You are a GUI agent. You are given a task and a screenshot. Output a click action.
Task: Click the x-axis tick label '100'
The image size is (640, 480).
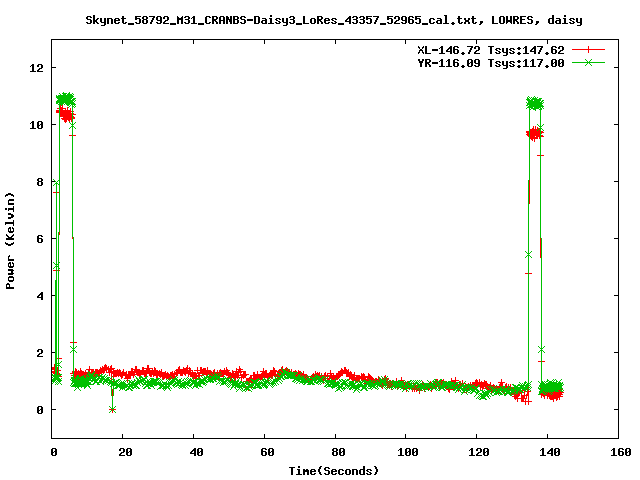click(408, 452)
